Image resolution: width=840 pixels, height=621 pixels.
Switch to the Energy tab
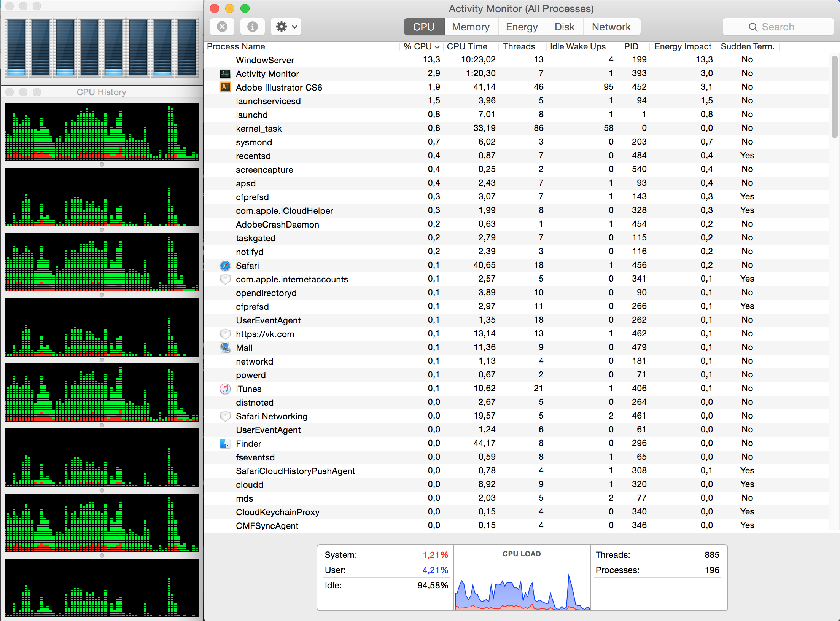click(522, 27)
